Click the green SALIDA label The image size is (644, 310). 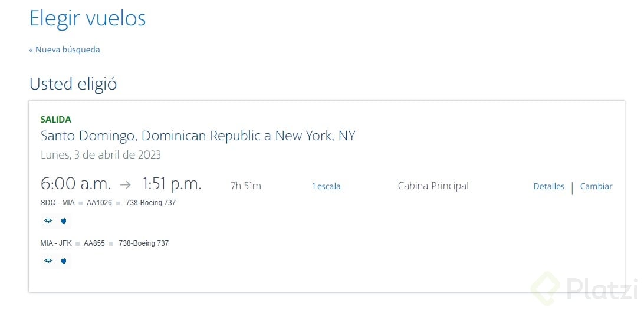point(55,120)
